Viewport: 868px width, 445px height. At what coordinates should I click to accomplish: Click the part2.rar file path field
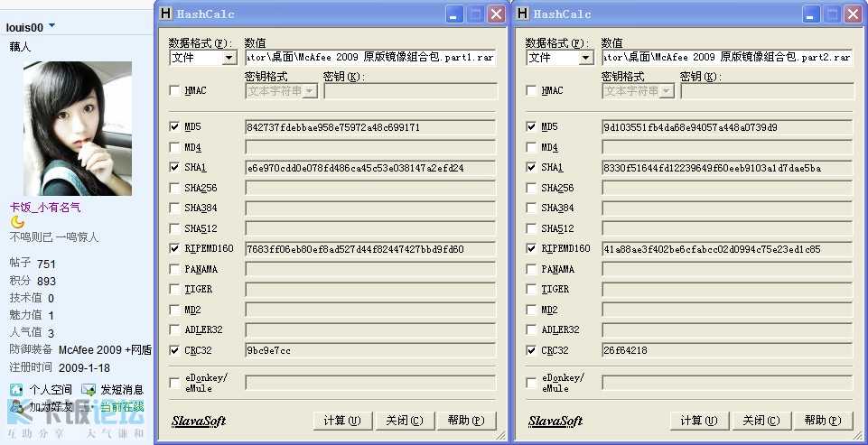pyautogui.click(x=727, y=57)
